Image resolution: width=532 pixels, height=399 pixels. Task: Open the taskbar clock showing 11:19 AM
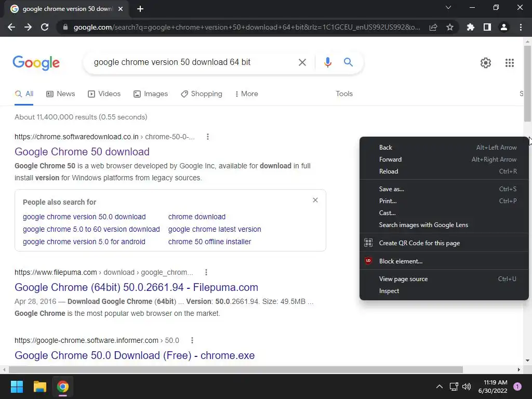click(x=493, y=387)
